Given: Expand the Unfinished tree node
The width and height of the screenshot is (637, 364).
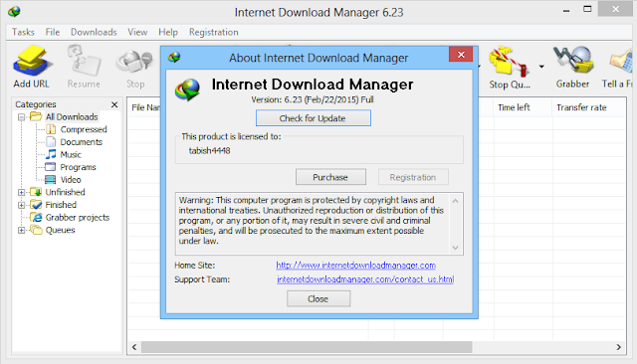Looking at the screenshot, I should pos(22,192).
